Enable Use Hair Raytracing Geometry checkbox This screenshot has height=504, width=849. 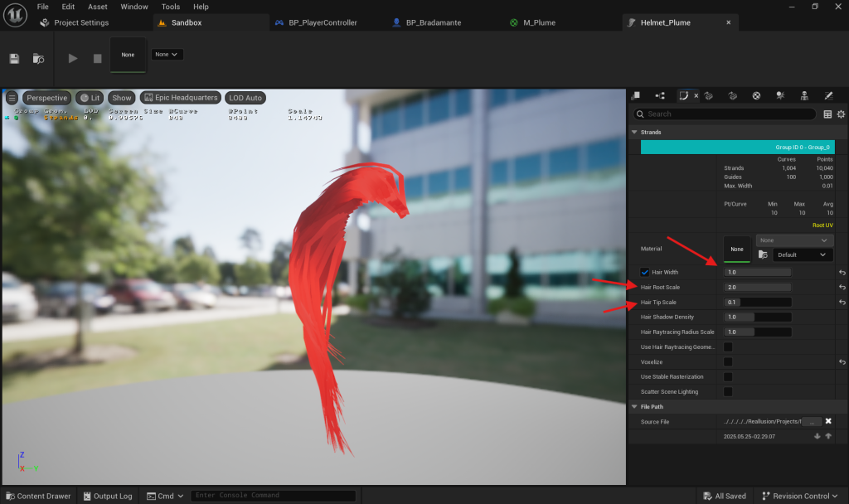[x=728, y=347]
